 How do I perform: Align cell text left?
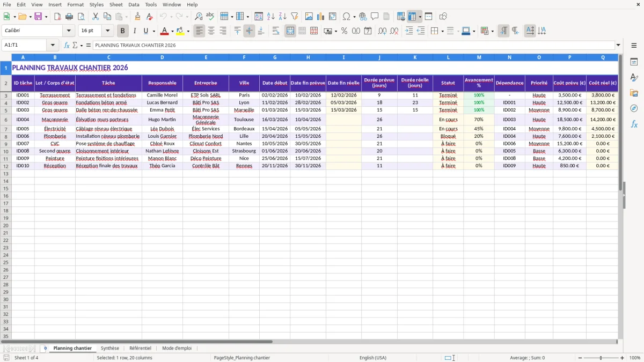click(x=199, y=31)
